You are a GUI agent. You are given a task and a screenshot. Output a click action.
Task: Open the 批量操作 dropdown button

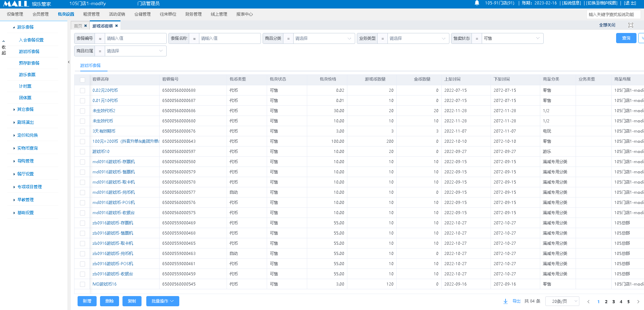click(x=163, y=301)
